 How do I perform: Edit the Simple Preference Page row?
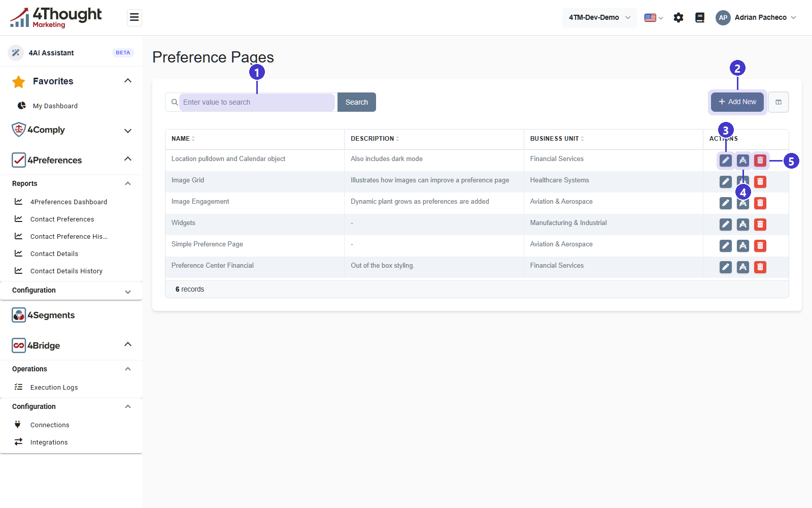(726, 246)
